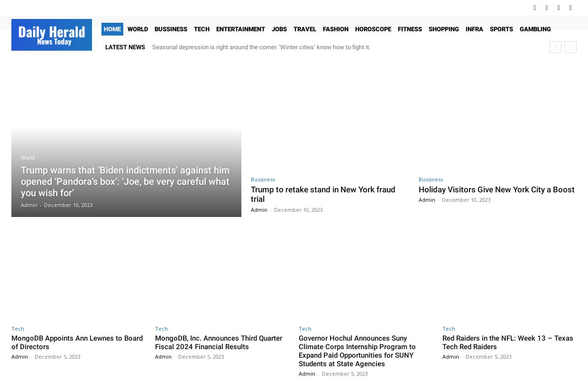Click the last social icon in top bar
The height and width of the screenshot is (379, 588).
coord(570,8)
